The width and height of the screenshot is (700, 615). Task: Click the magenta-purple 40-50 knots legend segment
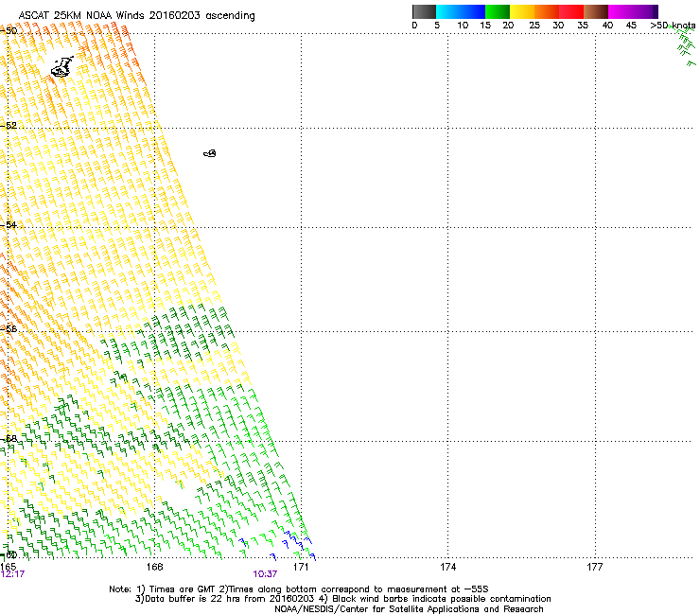coord(633,11)
